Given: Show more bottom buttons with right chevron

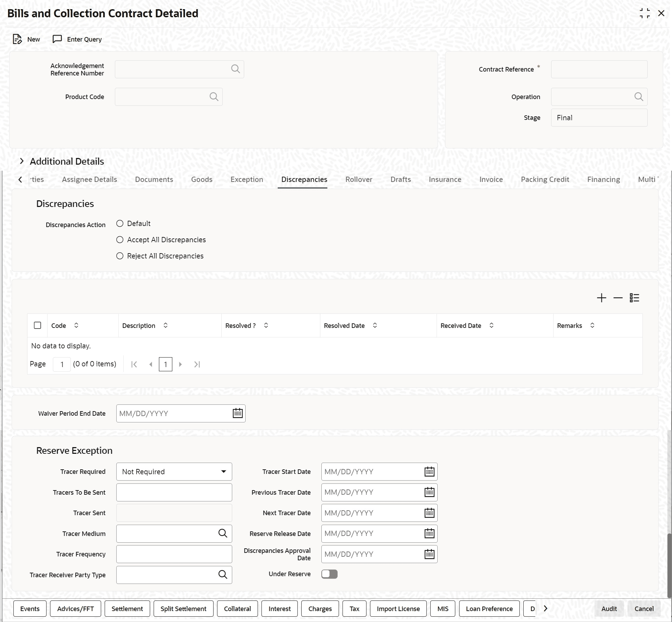Looking at the screenshot, I should coord(545,609).
